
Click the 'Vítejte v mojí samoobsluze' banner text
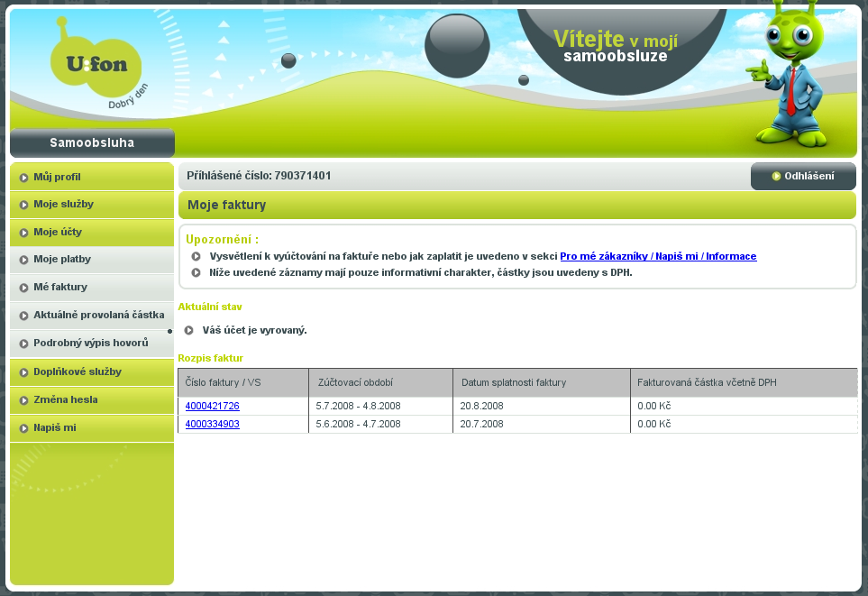(616, 46)
